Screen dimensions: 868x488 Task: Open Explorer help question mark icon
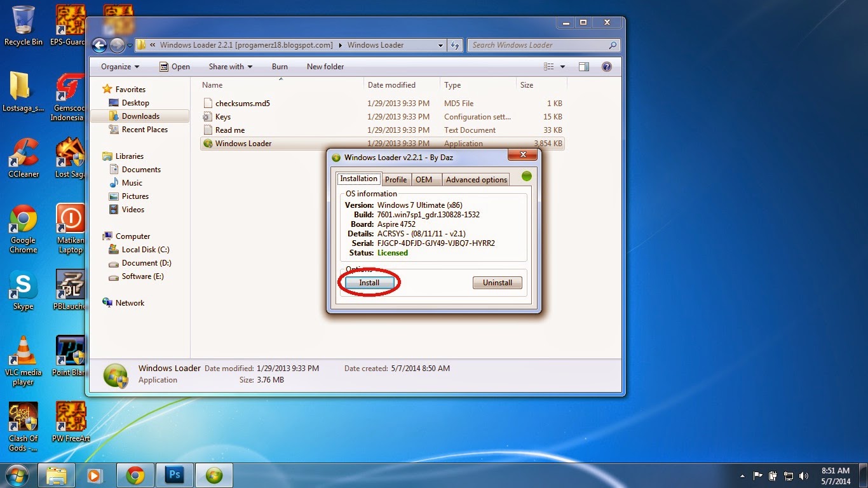coord(606,67)
